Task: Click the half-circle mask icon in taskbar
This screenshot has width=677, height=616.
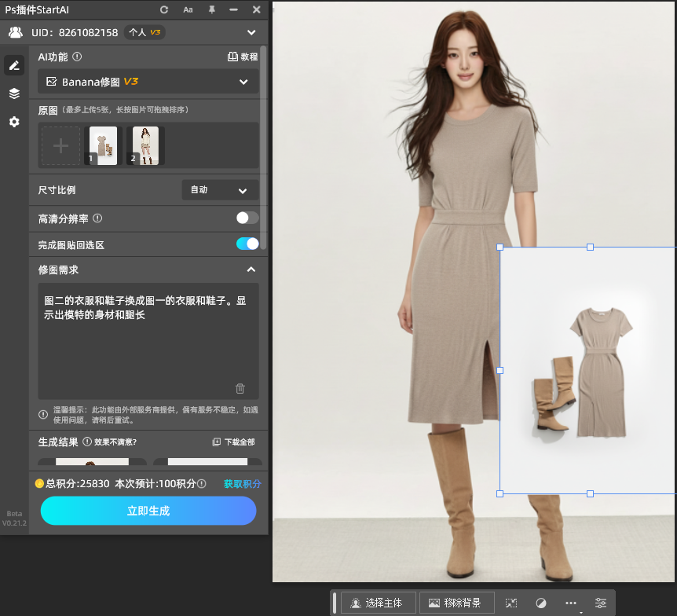Action: point(541,603)
